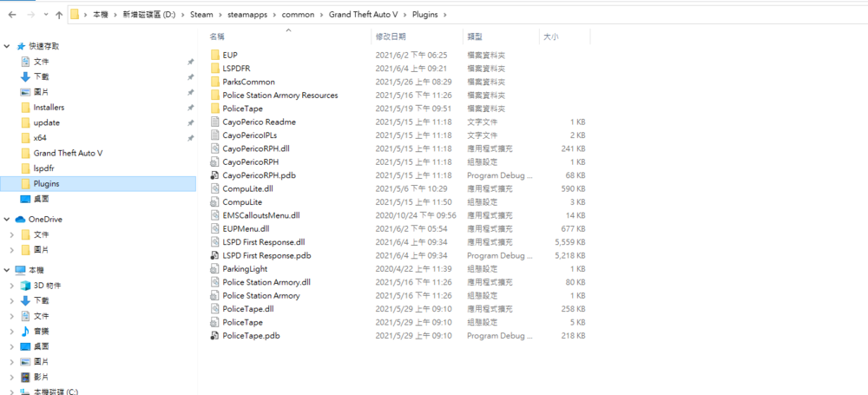
Task: Click steamapps in the address breadcrumb
Action: pos(247,15)
